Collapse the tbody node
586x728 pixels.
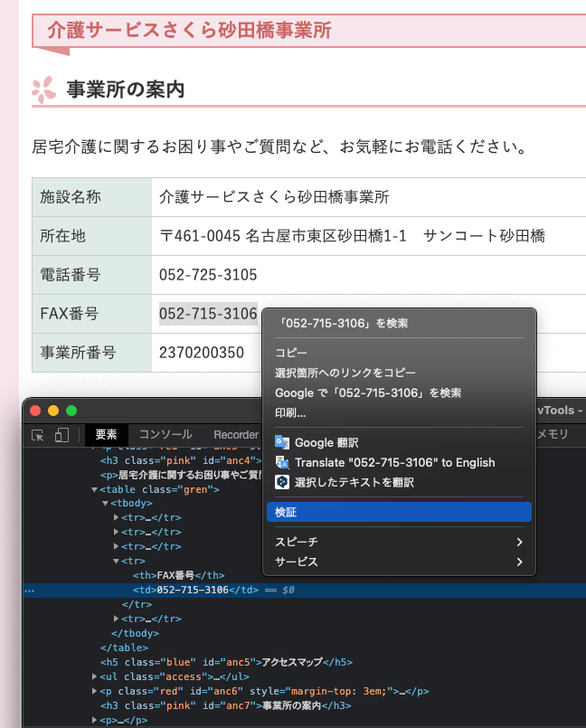105,503
